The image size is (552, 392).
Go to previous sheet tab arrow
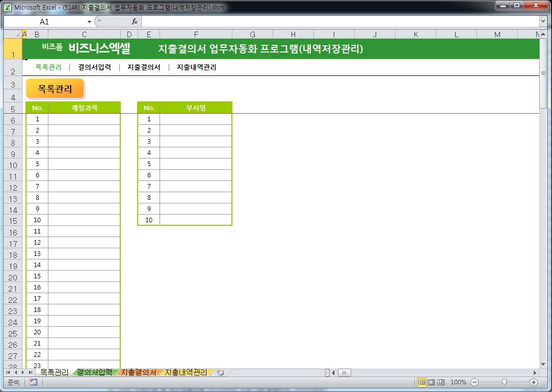15,372
